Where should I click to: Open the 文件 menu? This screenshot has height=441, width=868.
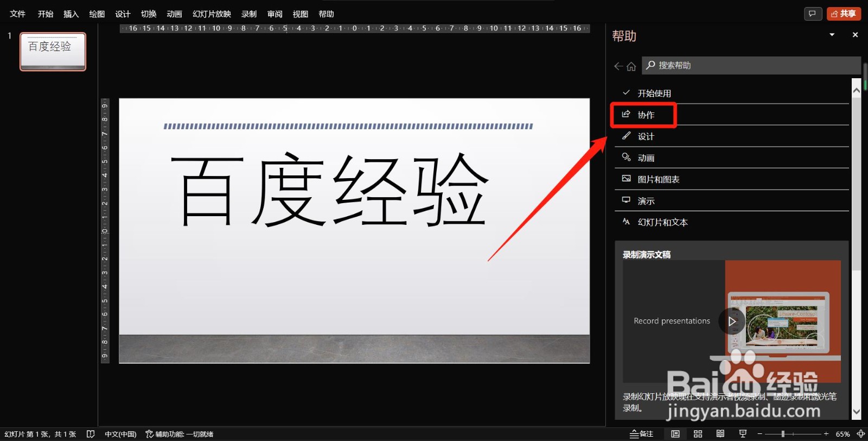point(17,14)
